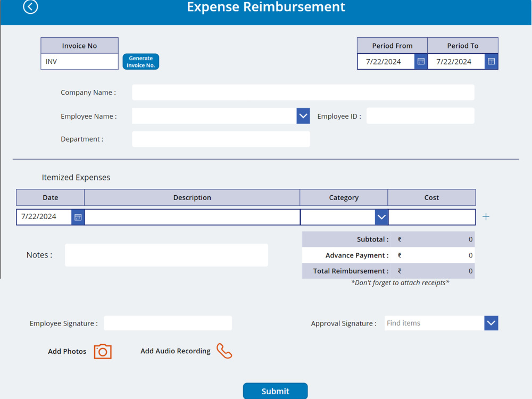Click the Period From header cell
The width and height of the screenshot is (532, 399).
392,45
